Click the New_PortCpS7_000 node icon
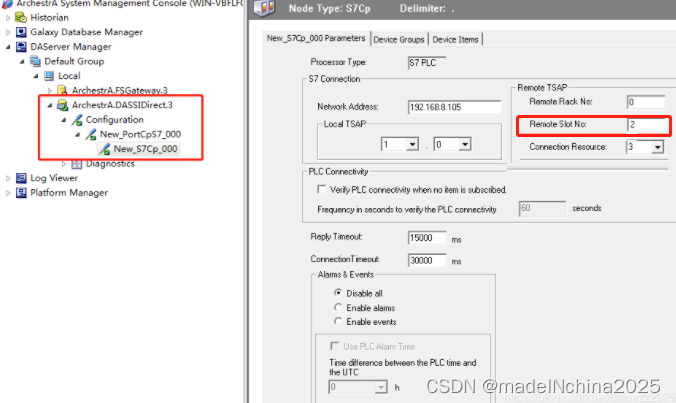 [91, 134]
